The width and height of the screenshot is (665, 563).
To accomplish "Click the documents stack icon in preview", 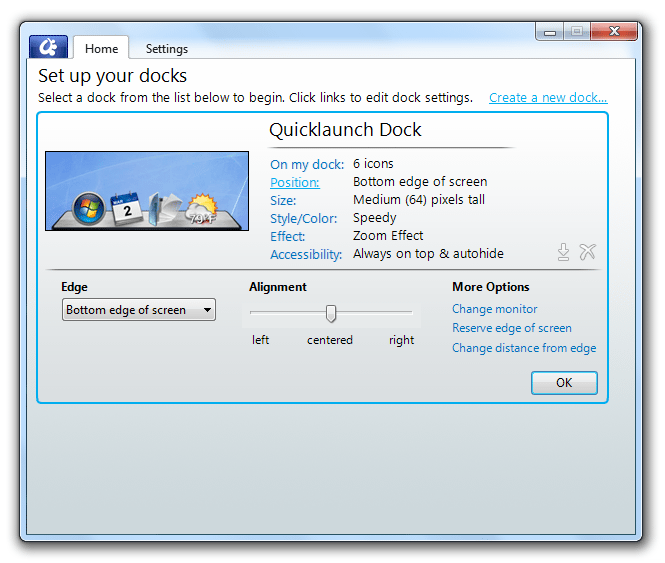I will click(x=165, y=208).
